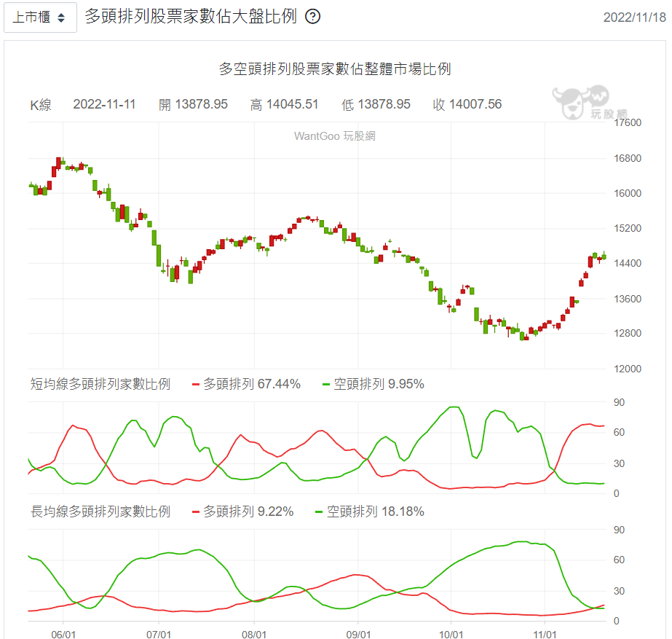The height and width of the screenshot is (639, 672).
Task: Toggle long-term 空頭排列 18.18% legend series
Action: 368,511
